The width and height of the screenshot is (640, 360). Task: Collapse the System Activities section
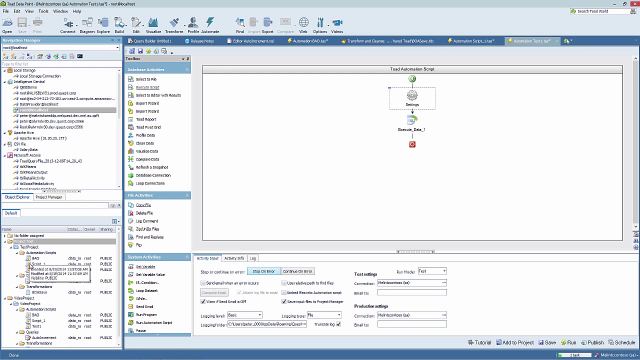coord(187,257)
